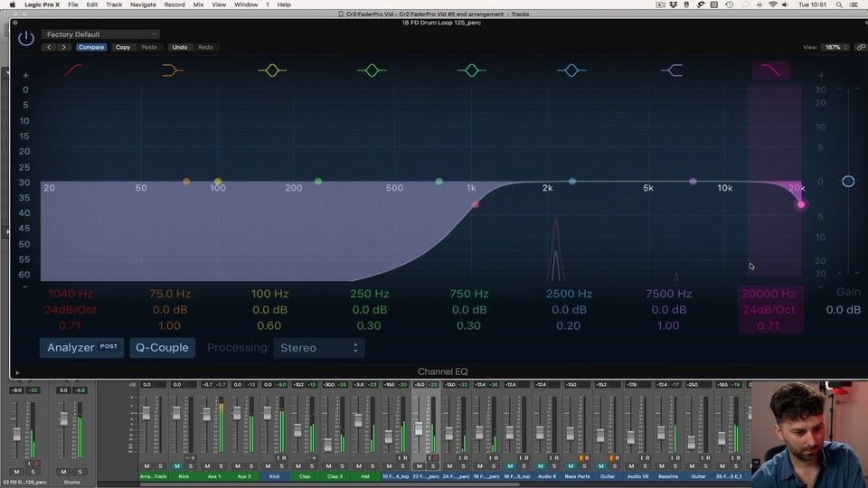This screenshot has width=868, height=488.
Task: Click the pink high-cut filter band icon
Action: coord(771,70)
